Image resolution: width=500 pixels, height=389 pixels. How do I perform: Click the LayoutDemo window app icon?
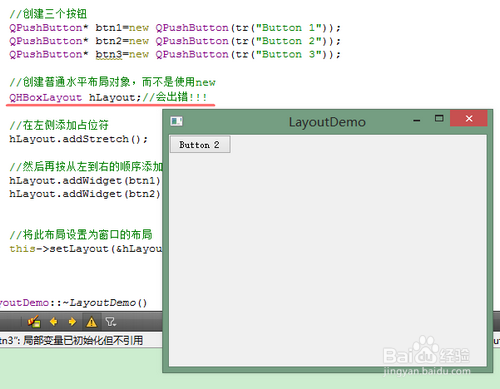pos(177,121)
